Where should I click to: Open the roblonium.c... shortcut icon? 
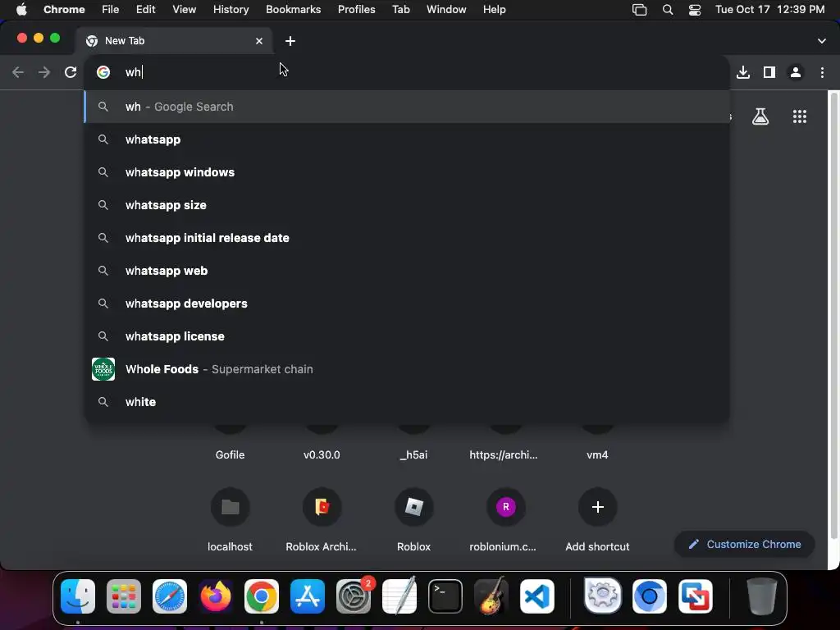click(x=505, y=507)
